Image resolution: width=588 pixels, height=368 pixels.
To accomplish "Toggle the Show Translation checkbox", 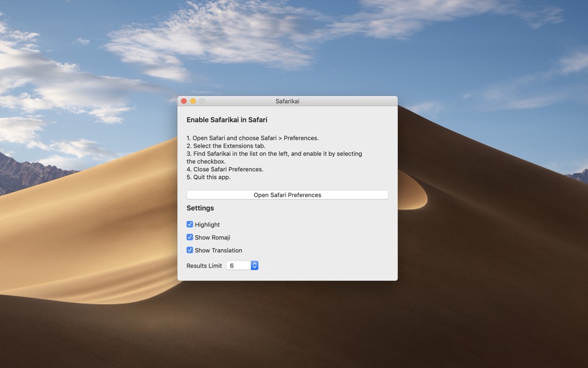I will [x=190, y=250].
